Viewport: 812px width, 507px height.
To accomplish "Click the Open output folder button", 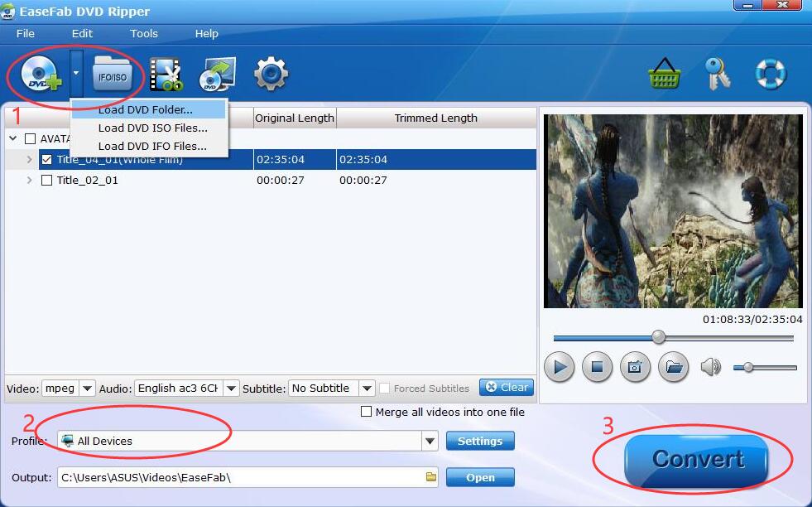I will pos(480,477).
